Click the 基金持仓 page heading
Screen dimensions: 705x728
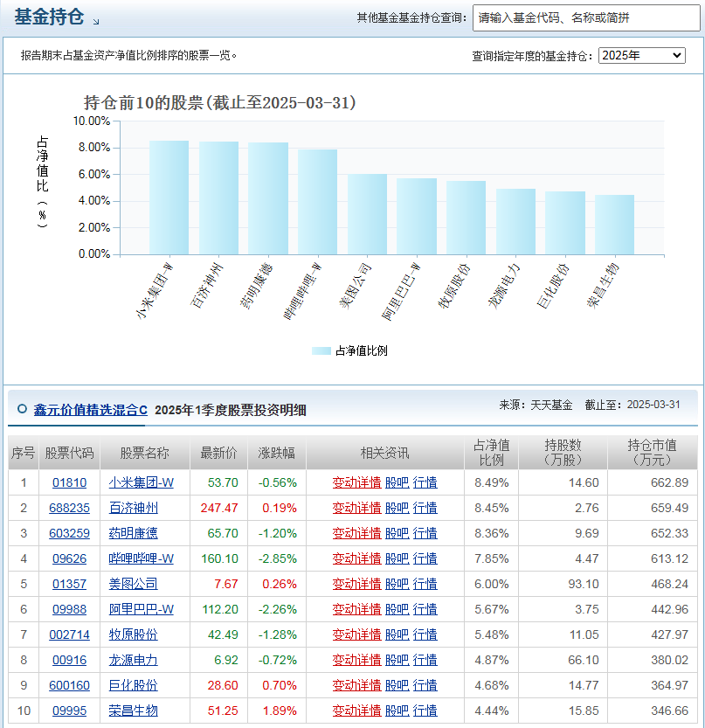point(49,17)
